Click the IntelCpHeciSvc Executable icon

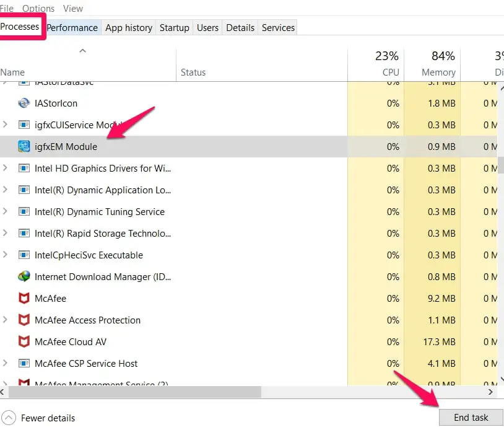point(24,255)
